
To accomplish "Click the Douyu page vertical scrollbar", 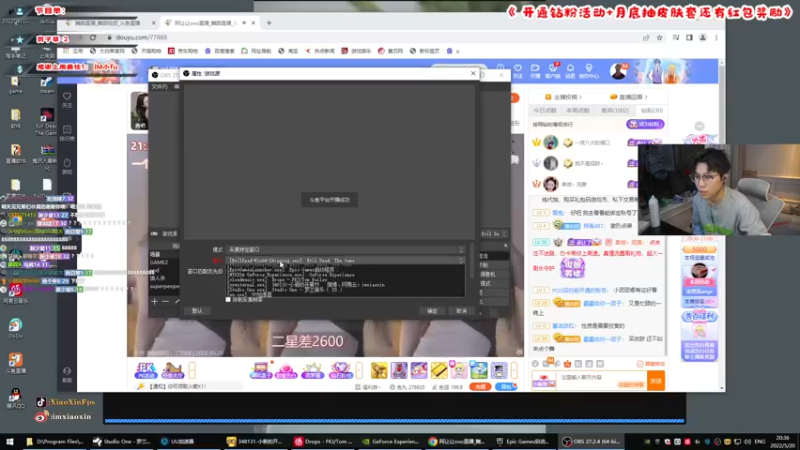I will click(721, 224).
